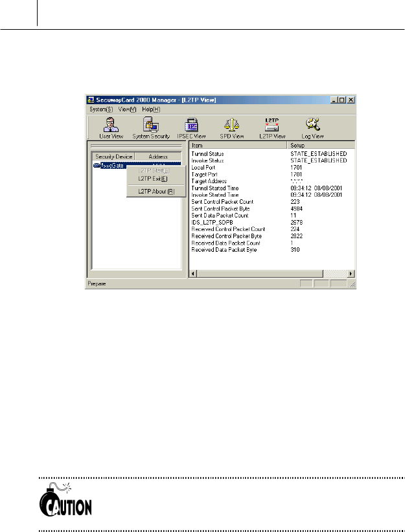
Task: Select the Tunnel Started Time row
Action: (272, 188)
